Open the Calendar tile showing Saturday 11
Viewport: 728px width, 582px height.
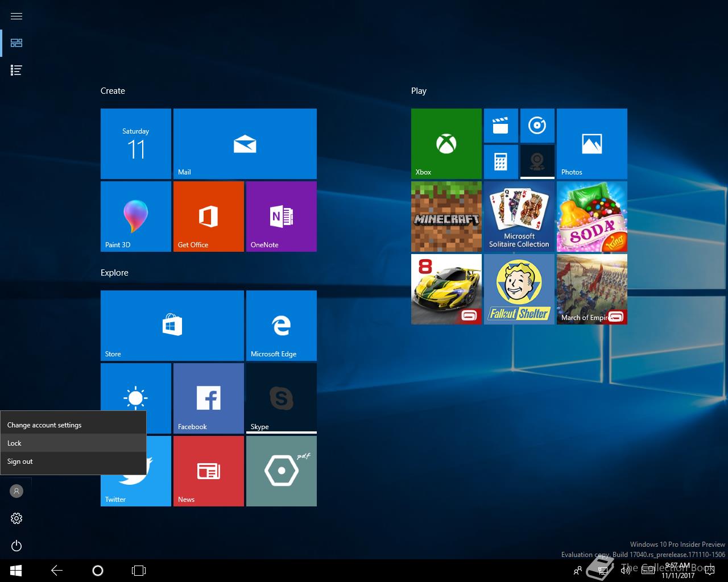tap(136, 144)
